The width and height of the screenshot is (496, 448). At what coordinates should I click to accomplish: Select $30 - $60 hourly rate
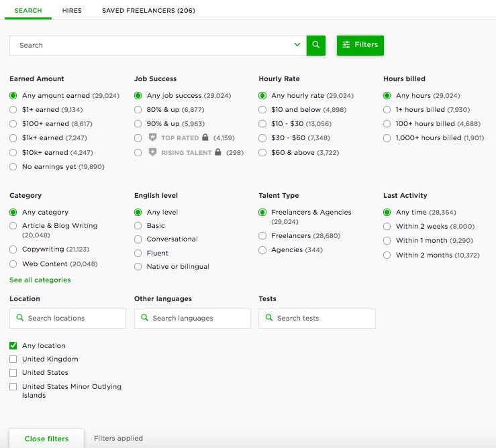point(262,138)
